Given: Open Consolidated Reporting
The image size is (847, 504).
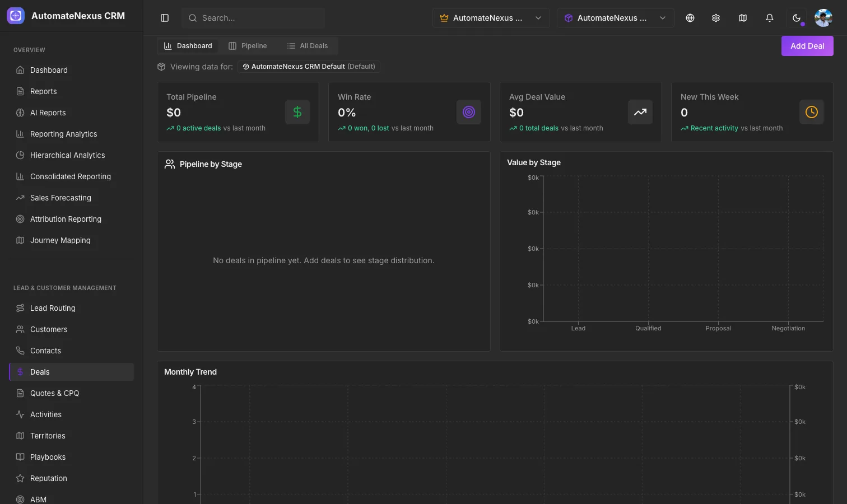Looking at the screenshot, I should pyautogui.click(x=72, y=176).
